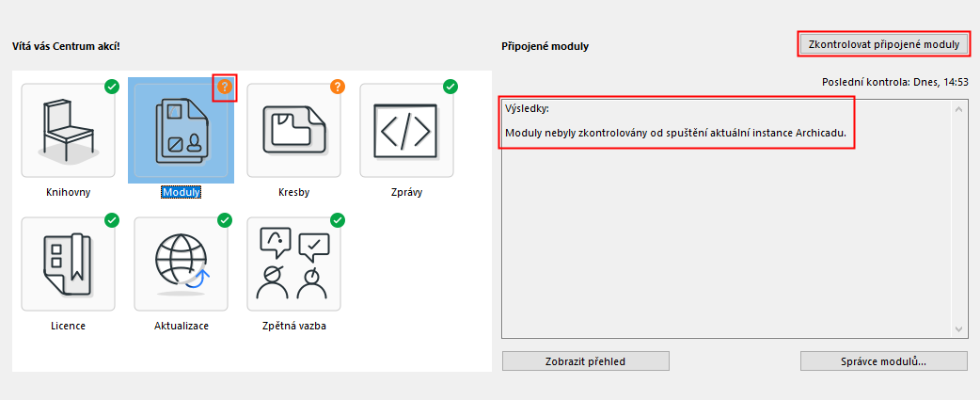Click the orange question badge on Kresby

tap(338, 87)
